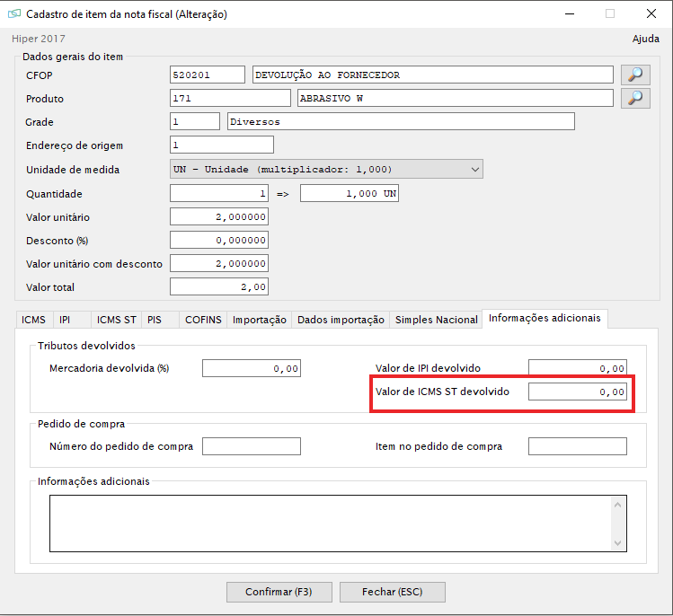Click the Informações adicionais text area
This screenshot has height=616, width=673.
coord(329,523)
